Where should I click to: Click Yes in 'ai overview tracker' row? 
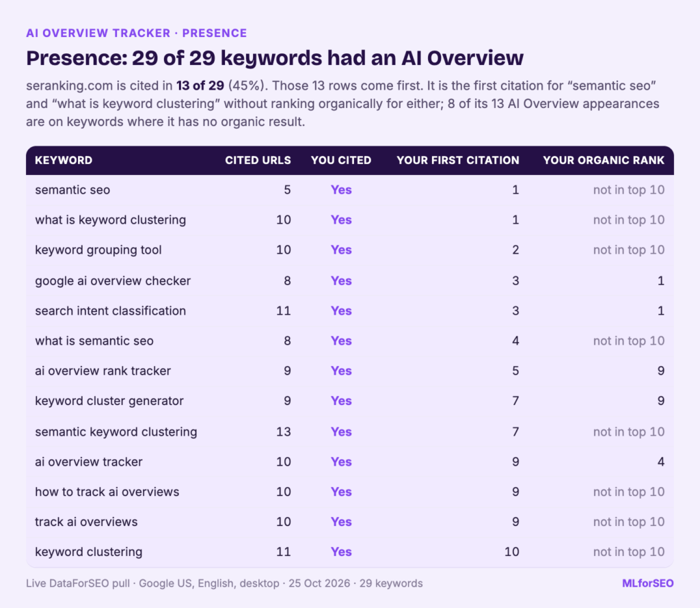(341, 462)
